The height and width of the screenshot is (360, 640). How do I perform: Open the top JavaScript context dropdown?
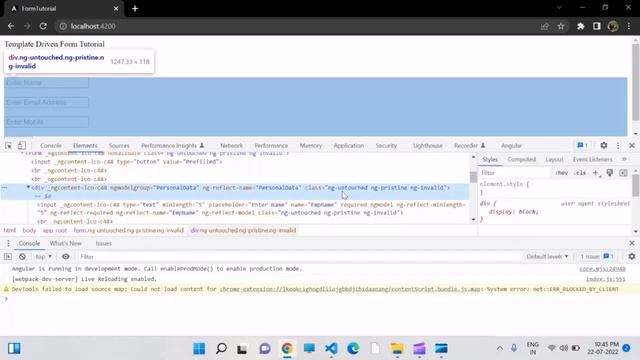point(43,256)
